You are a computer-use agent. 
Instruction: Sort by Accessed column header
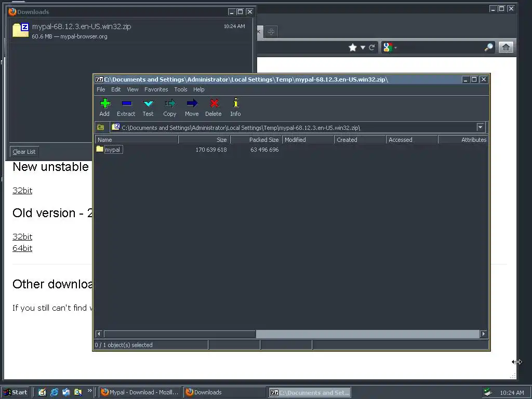412,140
